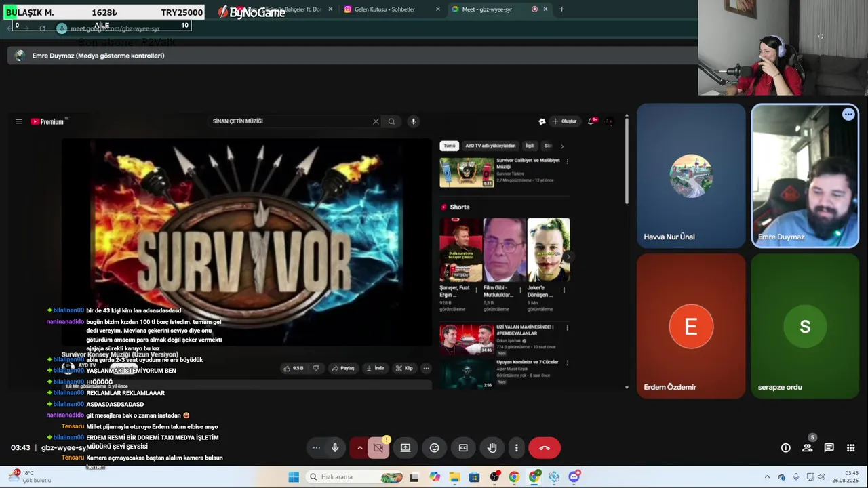The image size is (868, 488).
Task: Switch to the Gelen Kutusu • Sohbetler tab
Action: [384, 9]
